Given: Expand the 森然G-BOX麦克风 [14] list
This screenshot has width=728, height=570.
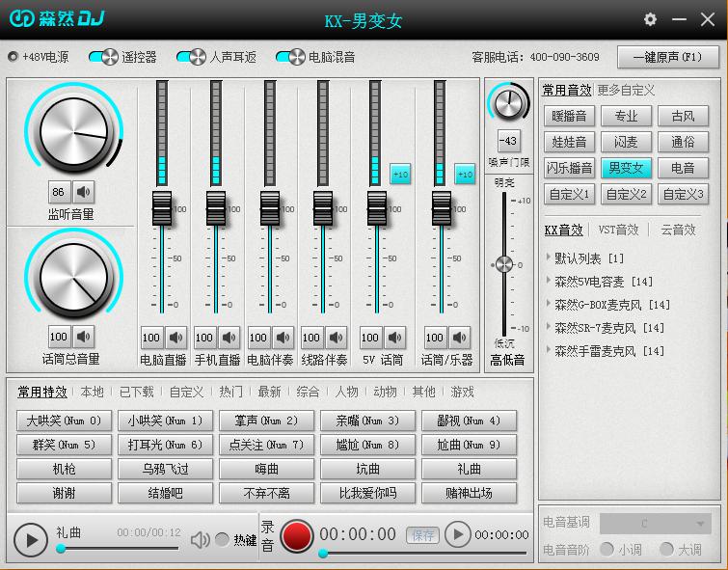Looking at the screenshot, I should coord(549,304).
